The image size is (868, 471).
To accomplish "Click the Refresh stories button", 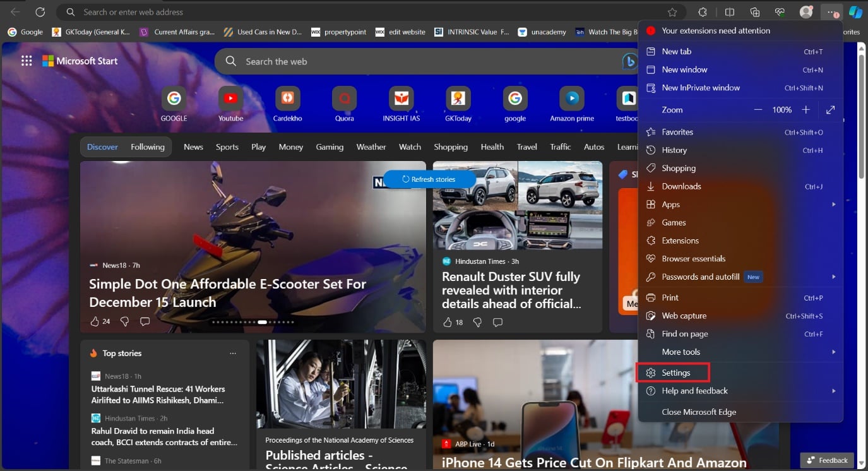I will pyautogui.click(x=429, y=179).
